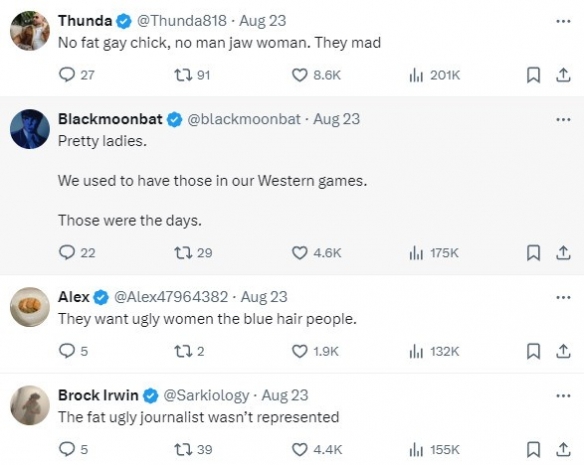Screen dimensions: 584x465
Task: Open Thunda's profile avatar
Action: point(30,31)
